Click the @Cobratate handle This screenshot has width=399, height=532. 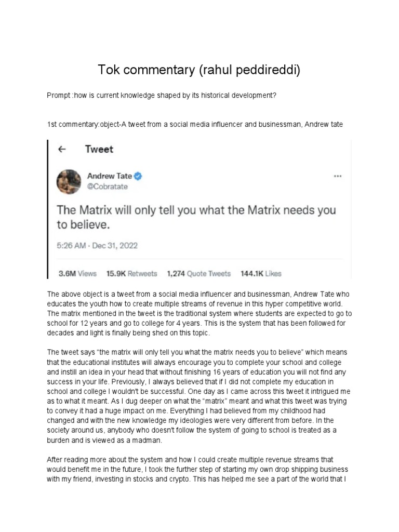[x=108, y=186]
